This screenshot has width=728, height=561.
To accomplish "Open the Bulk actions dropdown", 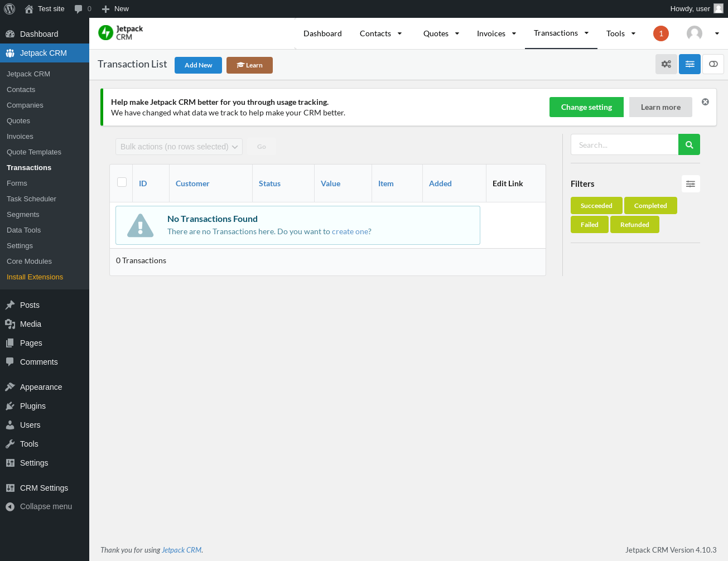I will [179, 147].
